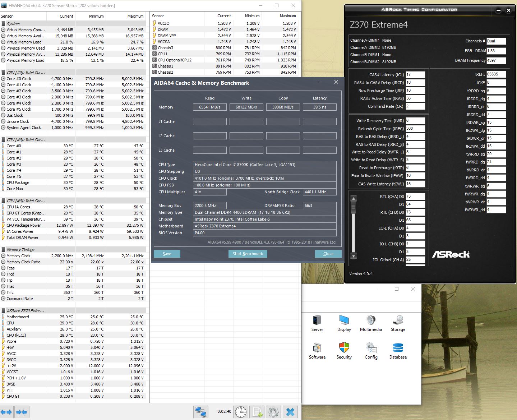
Task: Click the Refresh Cycle Time (tRFC) field
Action: click(415, 128)
